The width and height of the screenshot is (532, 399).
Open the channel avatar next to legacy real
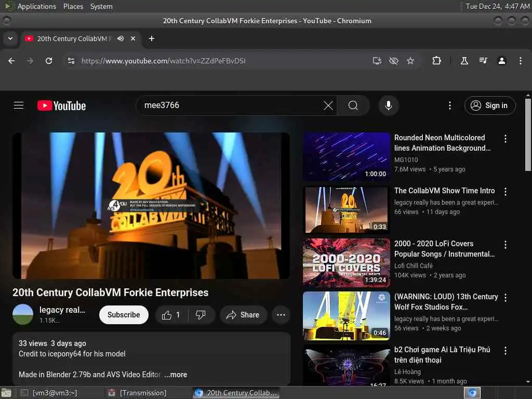23,314
